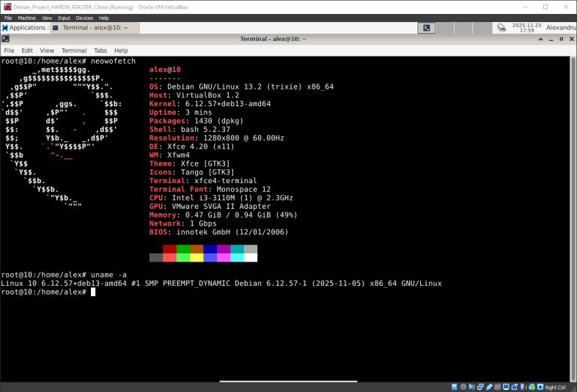Screen dimensions: 577x392
Task: Click the Packages: 1430 (dpkg) line
Action: [196, 121]
